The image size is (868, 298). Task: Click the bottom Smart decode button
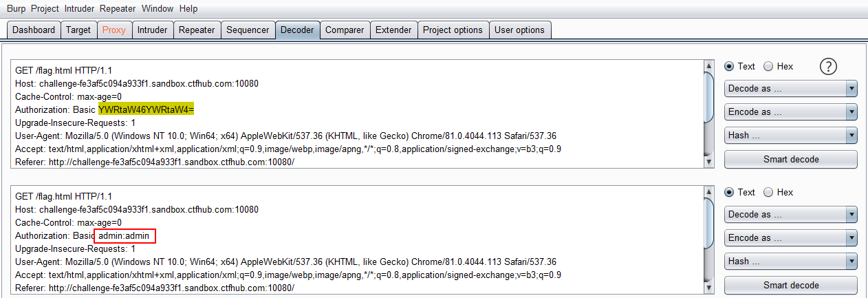pos(791,285)
